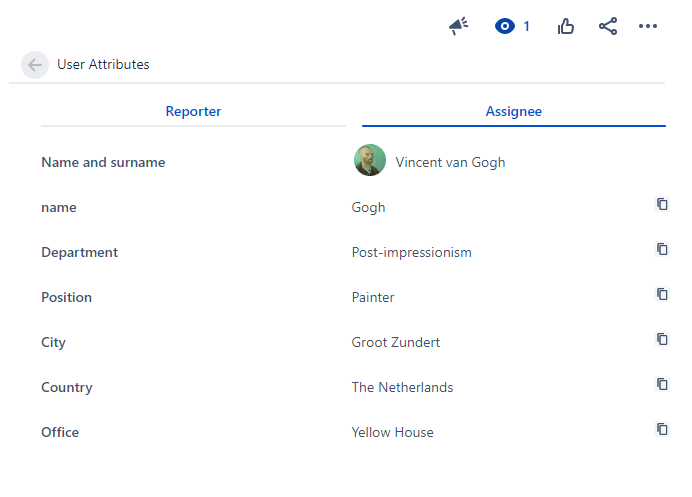This screenshot has width=692, height=497.
Task: Click the back arrow beside User Attributes
Action: (35, 65)
